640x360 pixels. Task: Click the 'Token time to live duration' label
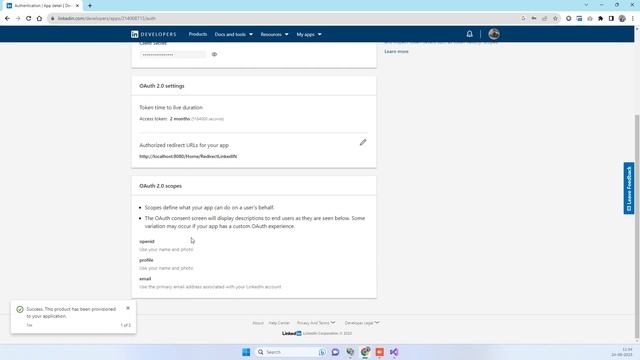[171, 108]
